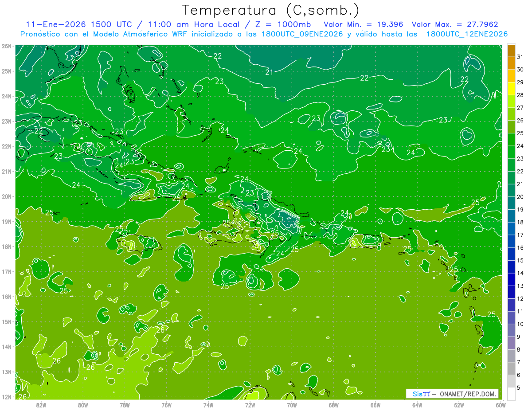Select the latitude label "24N"
The height and width of the screenshot is (411, 532).
click(6, 96)
